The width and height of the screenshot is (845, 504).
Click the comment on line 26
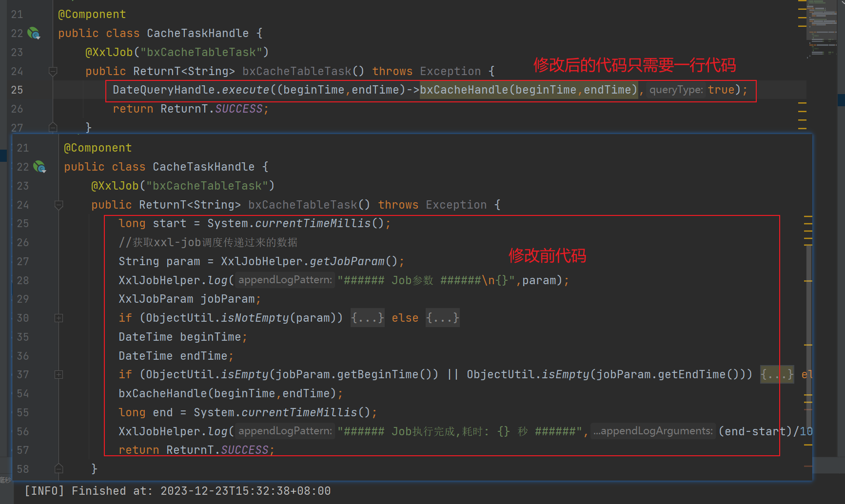208,242
